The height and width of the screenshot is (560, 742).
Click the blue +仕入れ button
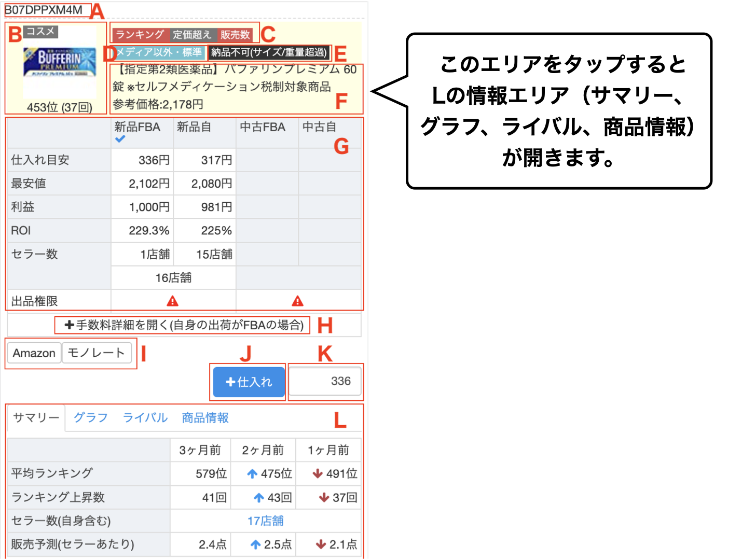249,382
